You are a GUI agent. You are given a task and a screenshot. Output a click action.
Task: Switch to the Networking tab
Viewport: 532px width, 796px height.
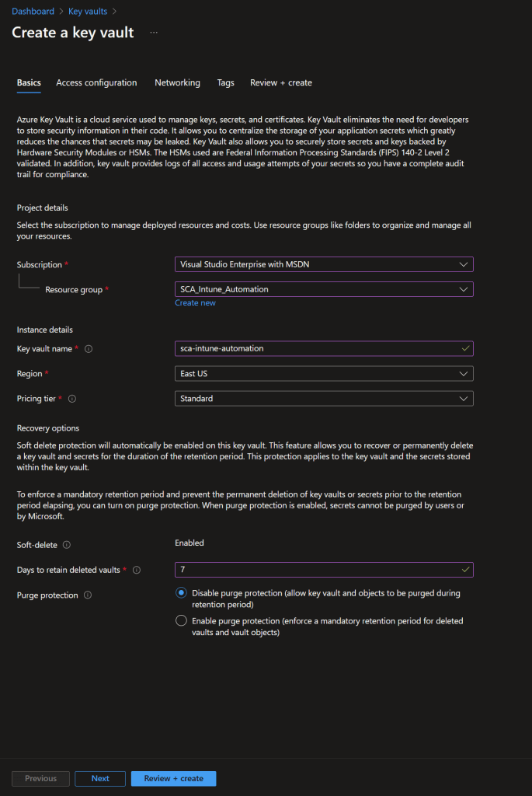[x=177, y=82]
